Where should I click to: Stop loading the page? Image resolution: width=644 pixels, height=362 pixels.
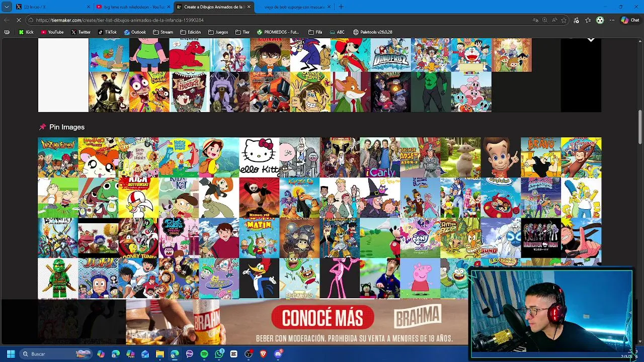point(19,20)
